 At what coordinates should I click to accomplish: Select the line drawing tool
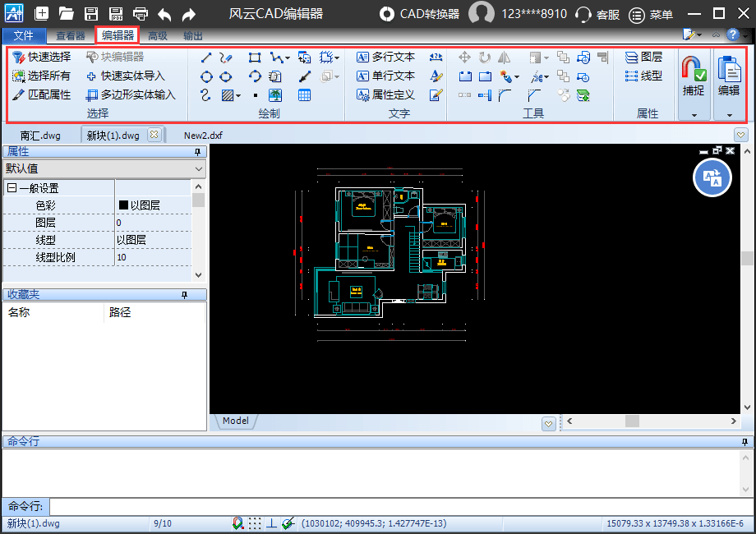(x=206, y=57)
